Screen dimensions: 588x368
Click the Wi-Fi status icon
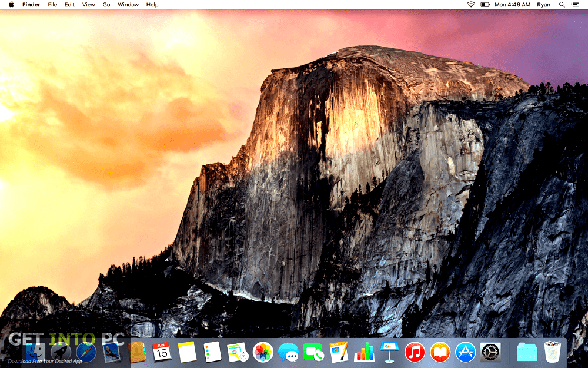coord(470,5)
